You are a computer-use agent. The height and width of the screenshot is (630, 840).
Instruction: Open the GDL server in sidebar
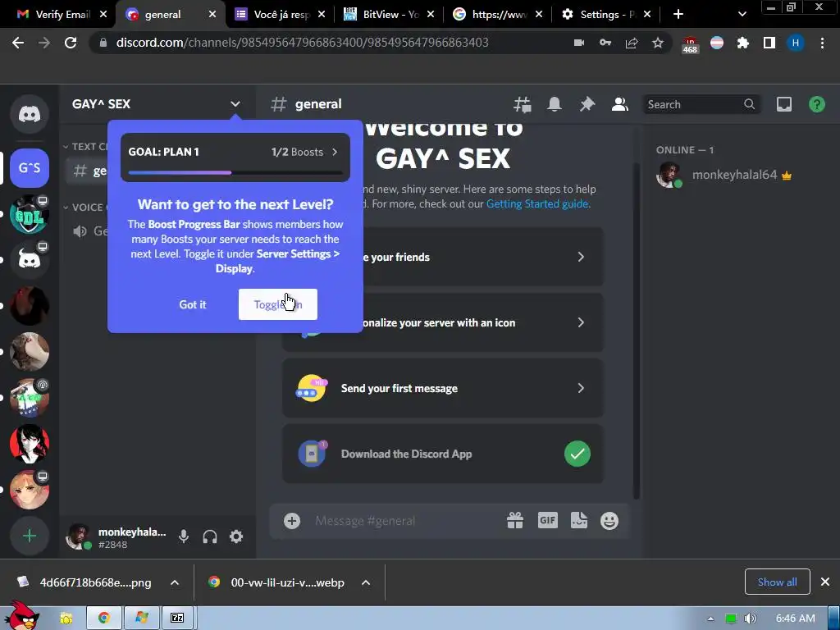click(x=30, y=214)
